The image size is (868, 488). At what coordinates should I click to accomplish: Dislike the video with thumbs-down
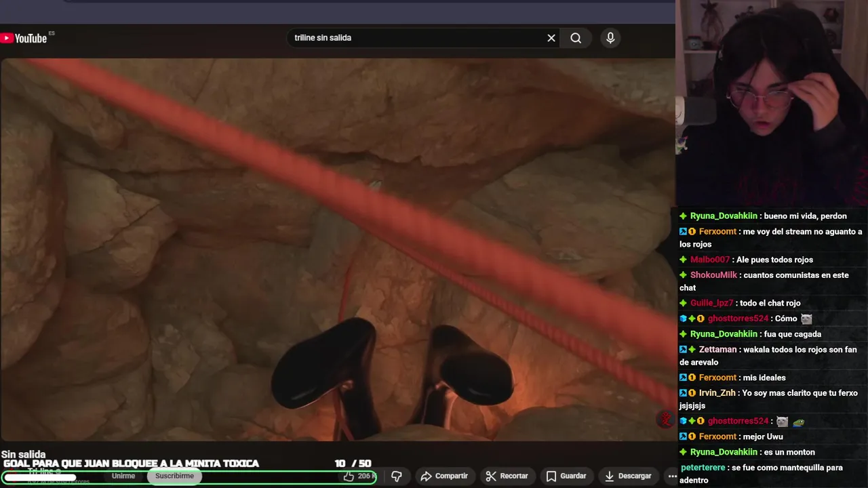pyautogui.click(x=397, y=476)
